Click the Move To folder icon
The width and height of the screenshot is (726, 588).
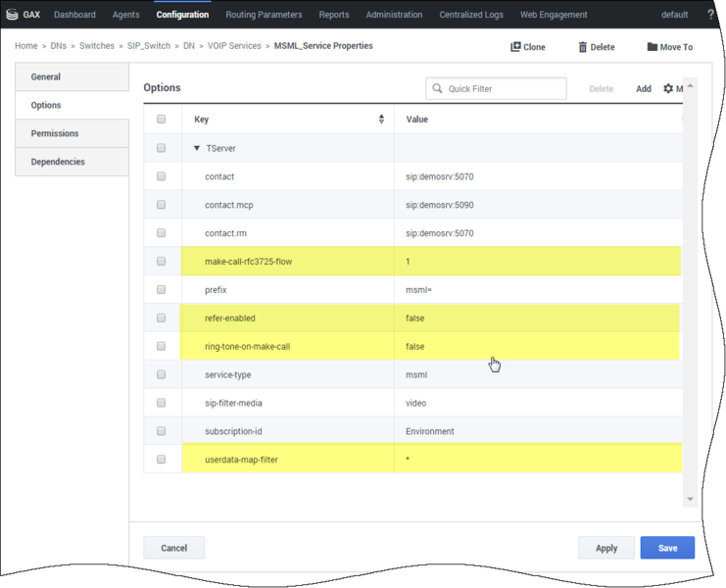[653, 47]
